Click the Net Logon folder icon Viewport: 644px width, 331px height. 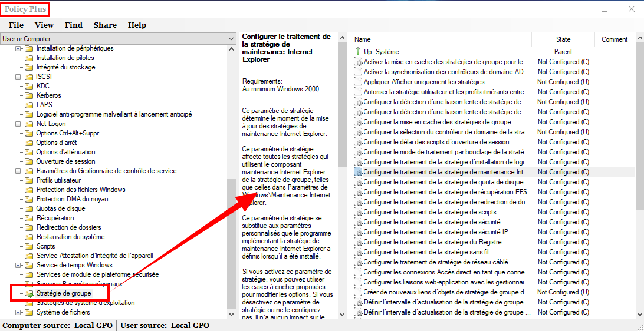coord(29,124)
